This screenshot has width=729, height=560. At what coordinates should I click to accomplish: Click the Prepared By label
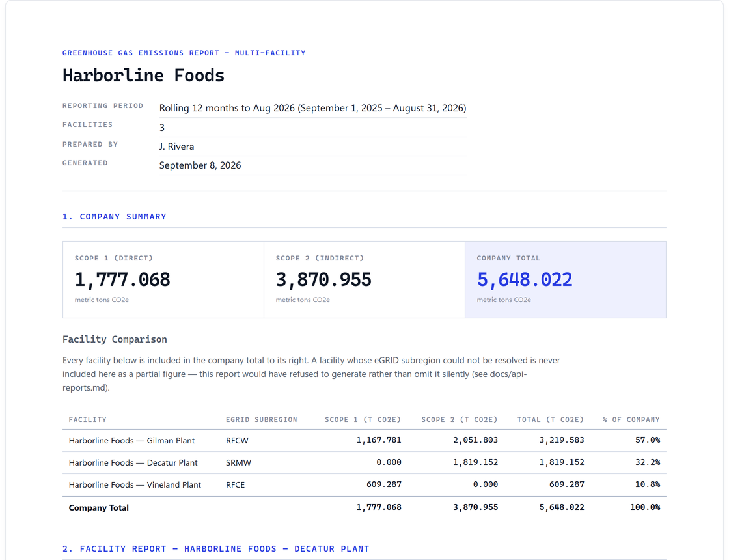click(90, 144)
